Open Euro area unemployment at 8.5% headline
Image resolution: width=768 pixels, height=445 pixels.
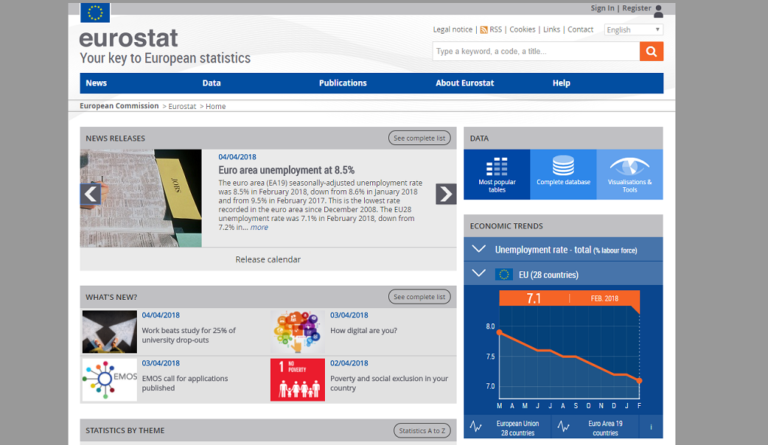[287, 170]
